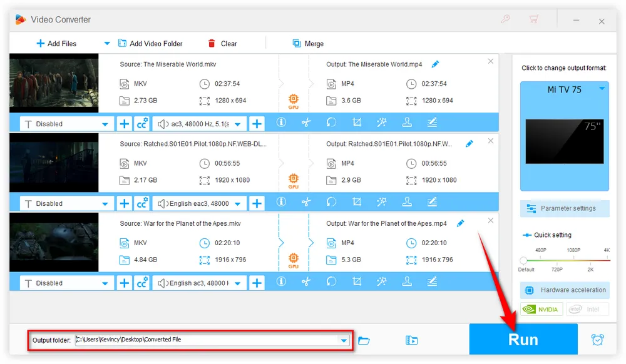Set quick setting to 1080P mark
The width and height of the screenshot is (626, 364).
tap(573, 250)
